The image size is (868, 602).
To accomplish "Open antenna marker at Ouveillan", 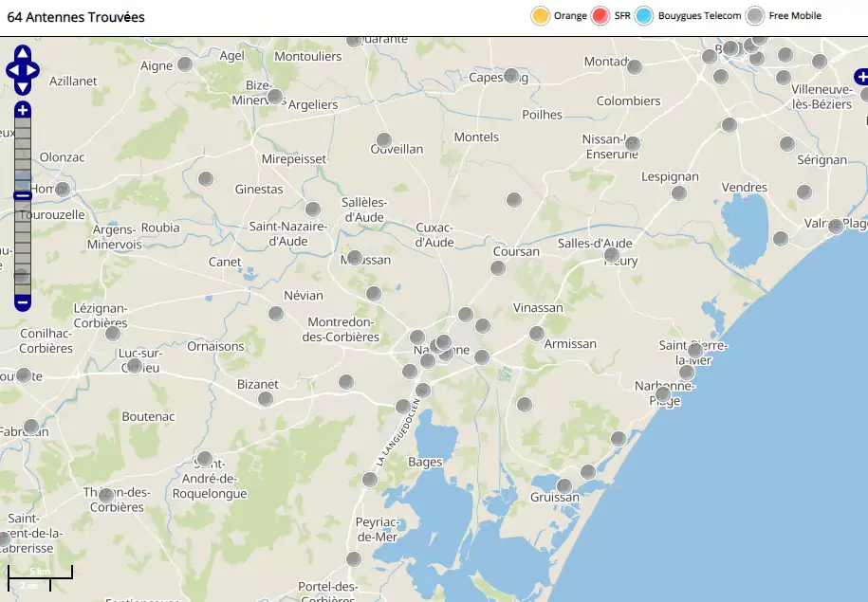I will (384, 140).
